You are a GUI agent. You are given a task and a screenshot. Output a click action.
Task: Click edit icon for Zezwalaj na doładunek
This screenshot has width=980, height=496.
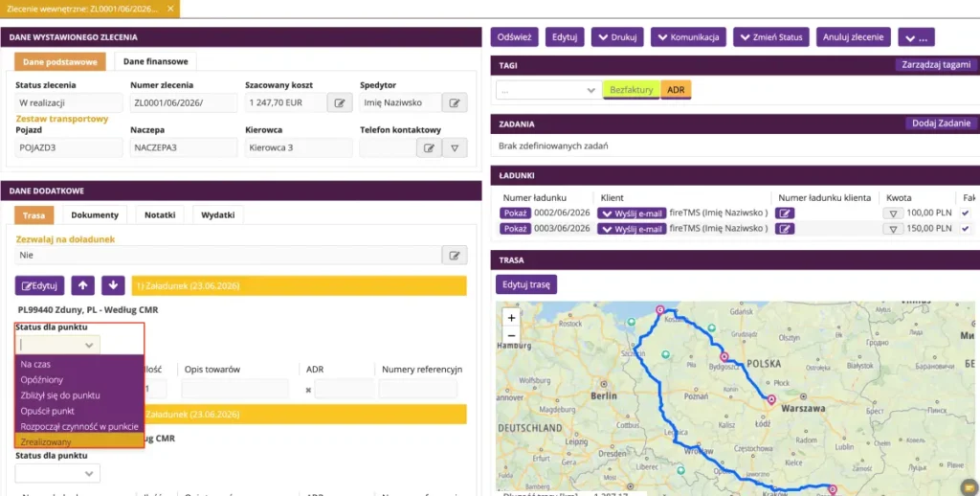point(455,256)
